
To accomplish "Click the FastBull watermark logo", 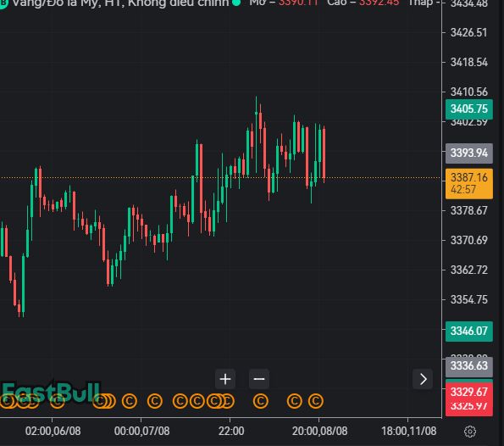I will [x=51, y=392].
